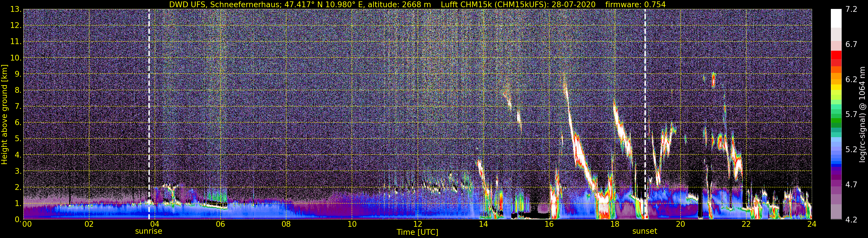The image size is (868, 238).
Task: Click the "4." height axis tick label
Action: click(x=18, y=155)
